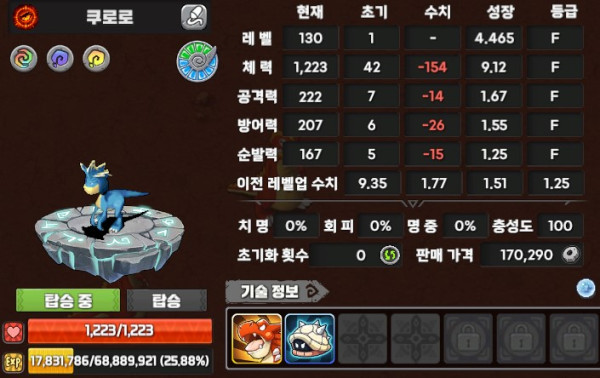The height and width of the screenshot is (378, 600).
Task: Click the gray 탑승 button
Action: [x=167, y=300]
